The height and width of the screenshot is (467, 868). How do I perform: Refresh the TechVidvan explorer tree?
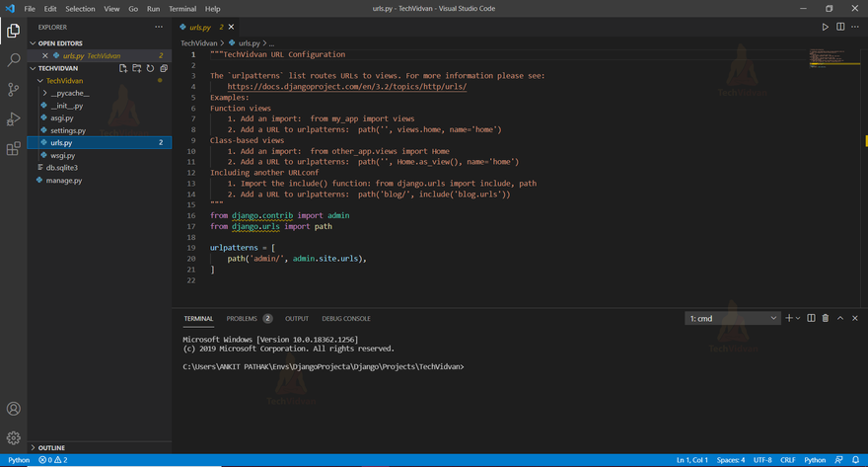[150, 69]
